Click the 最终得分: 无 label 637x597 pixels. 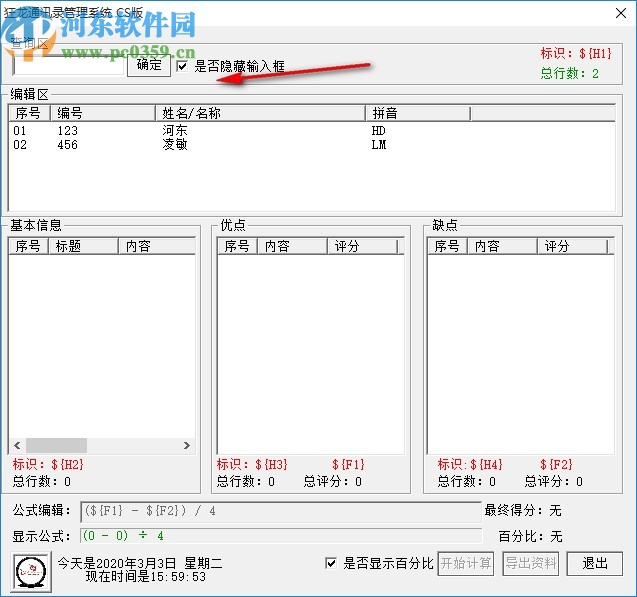[523, 510]
